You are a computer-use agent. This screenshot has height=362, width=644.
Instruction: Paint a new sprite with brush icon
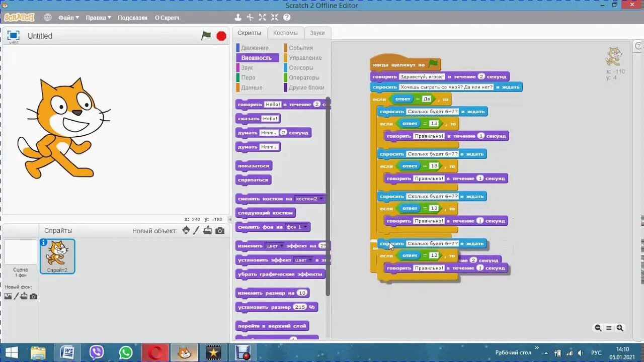pyautogui.click(x=197, y=230)
